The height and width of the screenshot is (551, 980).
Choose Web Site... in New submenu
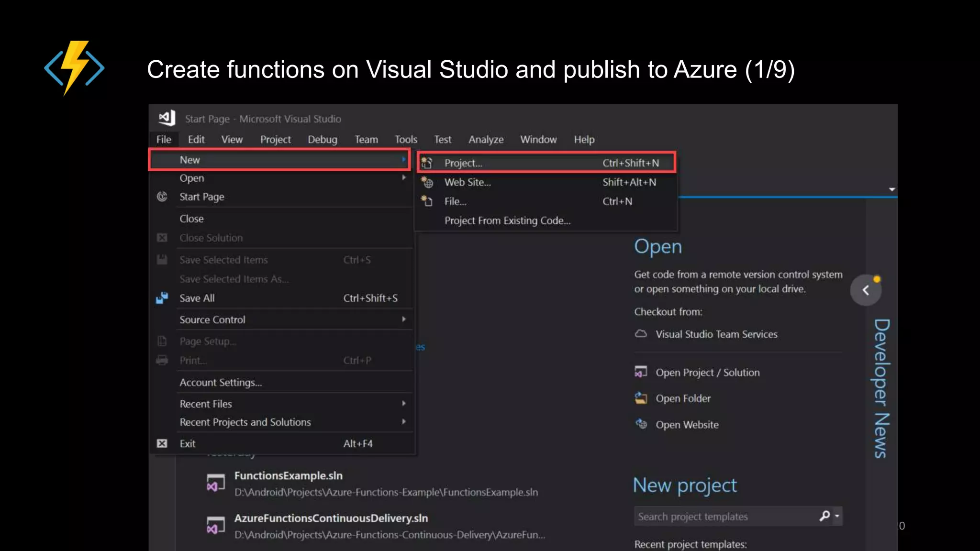(x=546, y=182)
